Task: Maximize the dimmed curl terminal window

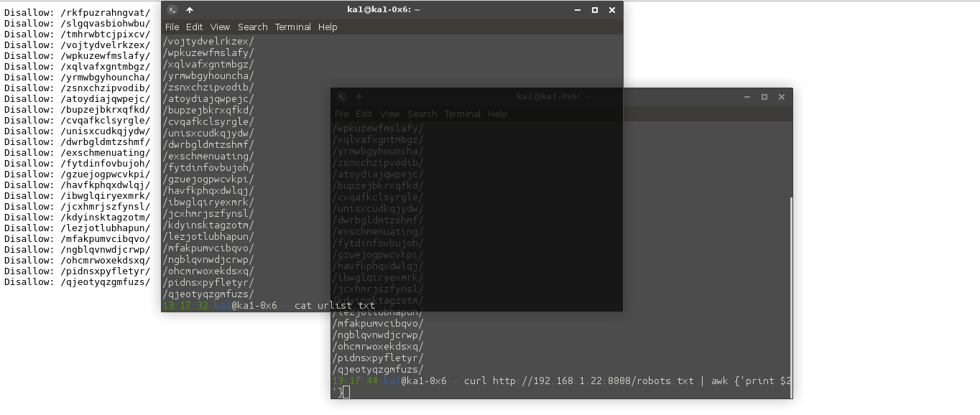Action: click(764, 97)
